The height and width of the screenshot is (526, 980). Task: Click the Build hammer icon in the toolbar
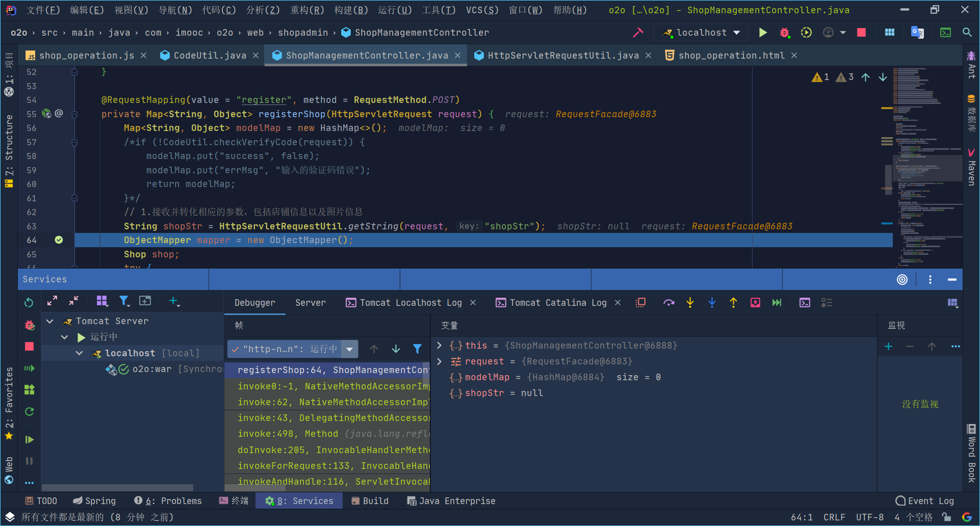pyautogui.click(x=638, y=33)
